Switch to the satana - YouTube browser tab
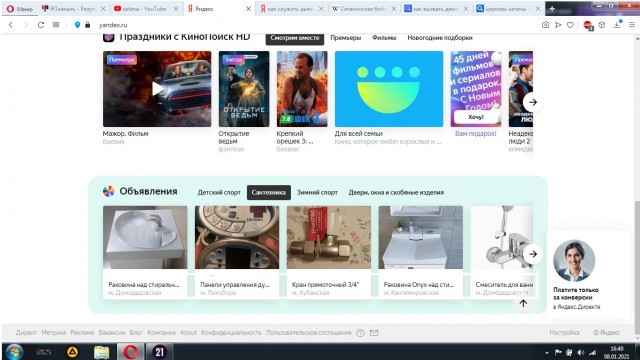The height and width of the screenshot is (360, 640). (x=144, y=9)
